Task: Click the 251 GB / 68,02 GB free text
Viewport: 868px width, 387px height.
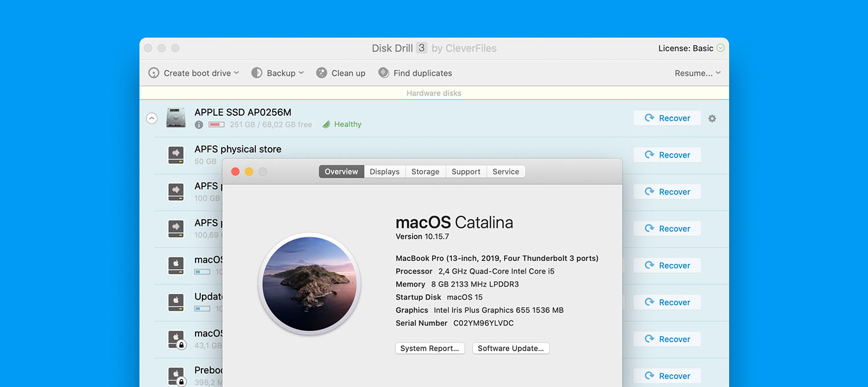Action: point(271,124)
